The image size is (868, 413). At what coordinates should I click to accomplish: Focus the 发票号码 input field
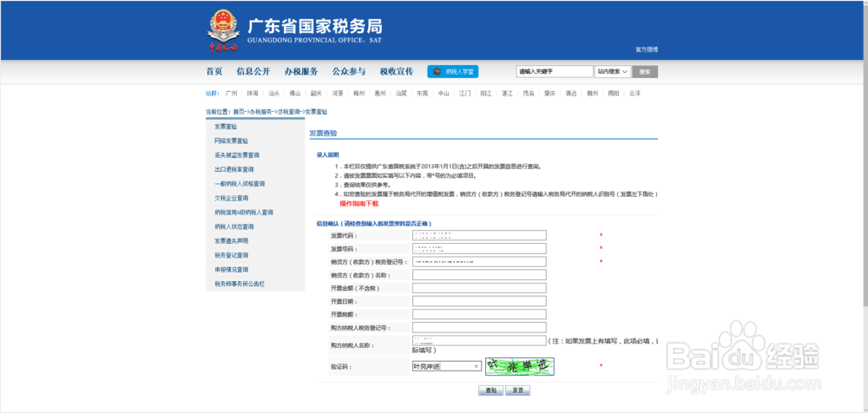pos(479,248)
